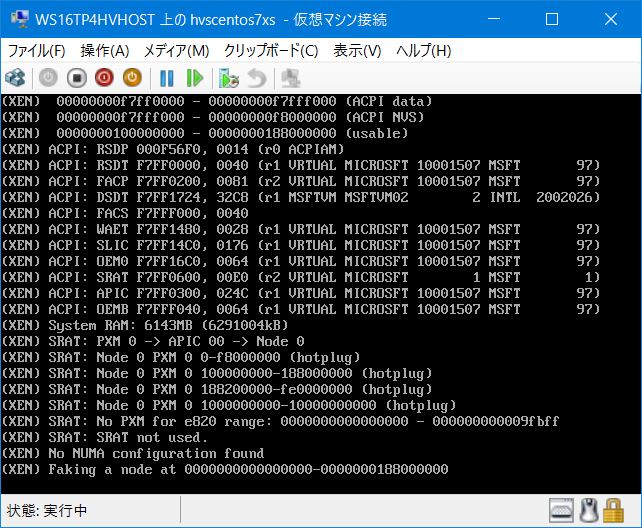
Task: Click 'Node 0 PXM 0 188200000-fe0000000' line
Action: (217, 390)
